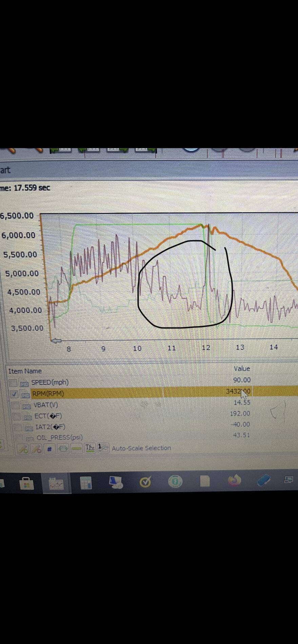Click the first wrench icon in chart toolbar
298x644 pixels.
pyautogui.click(x=23, y=449)
